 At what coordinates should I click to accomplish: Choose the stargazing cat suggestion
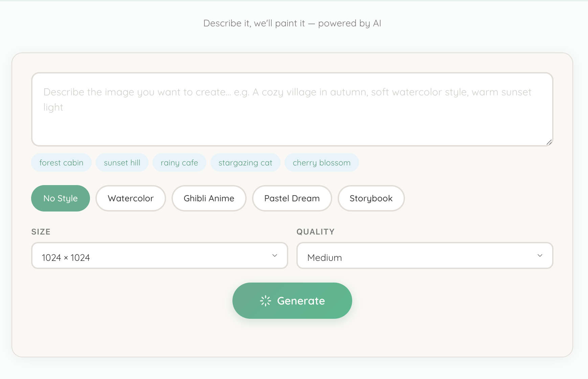click(245, 163)
